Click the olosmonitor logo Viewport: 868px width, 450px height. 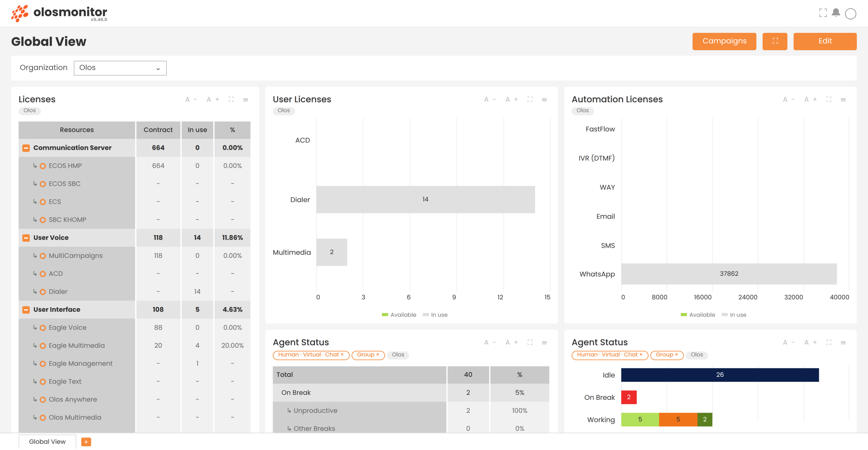pyautogui.click(x=59, y=14)
